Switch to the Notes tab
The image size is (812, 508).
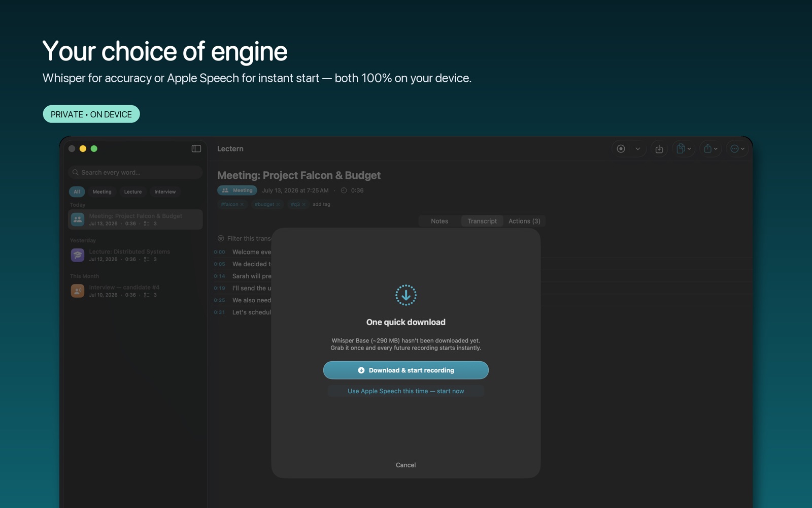(x=439, y=221)
